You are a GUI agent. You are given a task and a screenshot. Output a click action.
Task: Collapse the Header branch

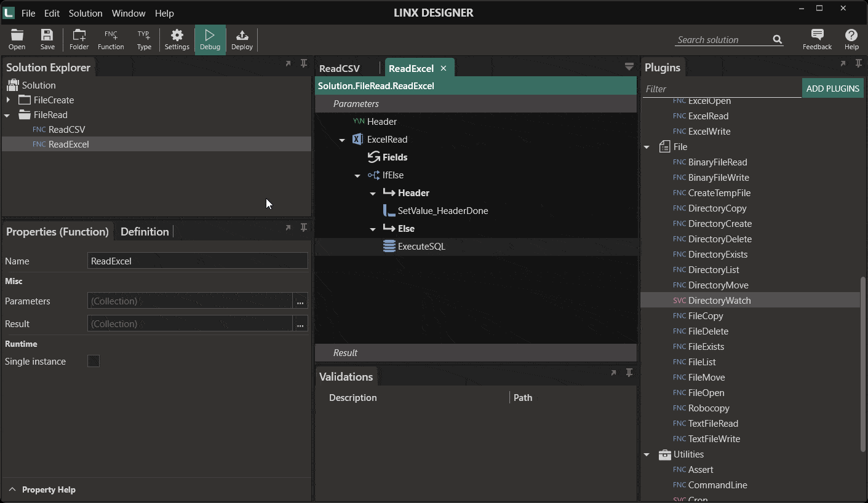(x=373, y=194)
